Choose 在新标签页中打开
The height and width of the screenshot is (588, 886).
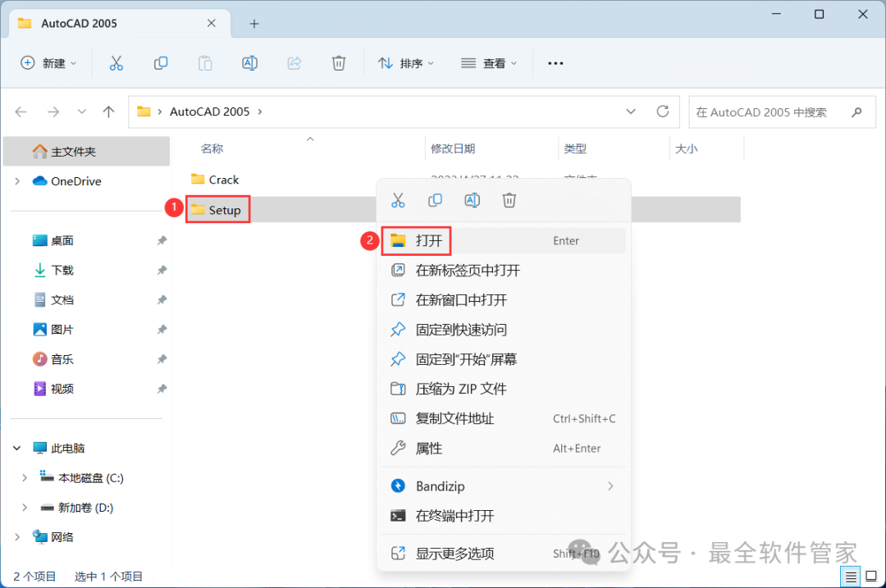[504, 271]
